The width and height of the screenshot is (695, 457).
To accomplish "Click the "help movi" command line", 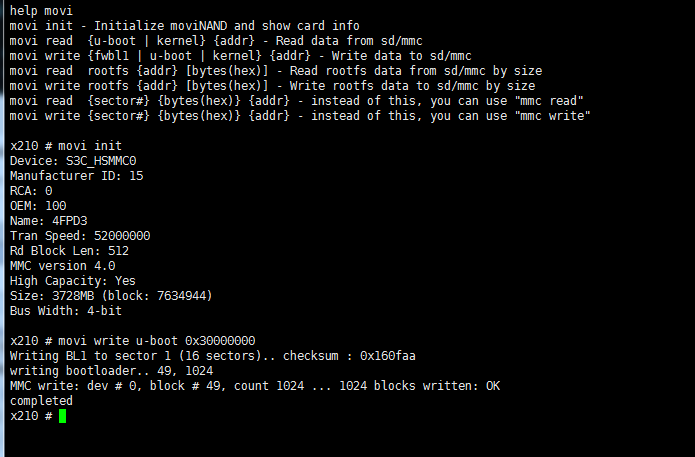I will coord(38,10).
